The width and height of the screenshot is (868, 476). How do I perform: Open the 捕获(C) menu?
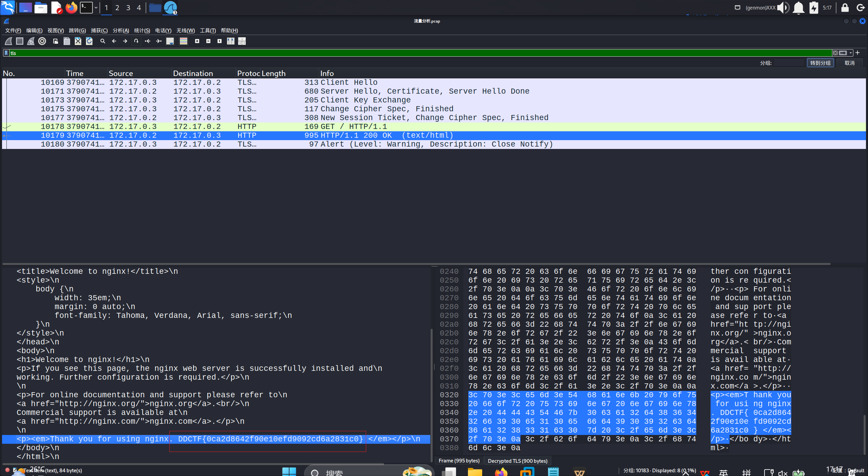99,31
